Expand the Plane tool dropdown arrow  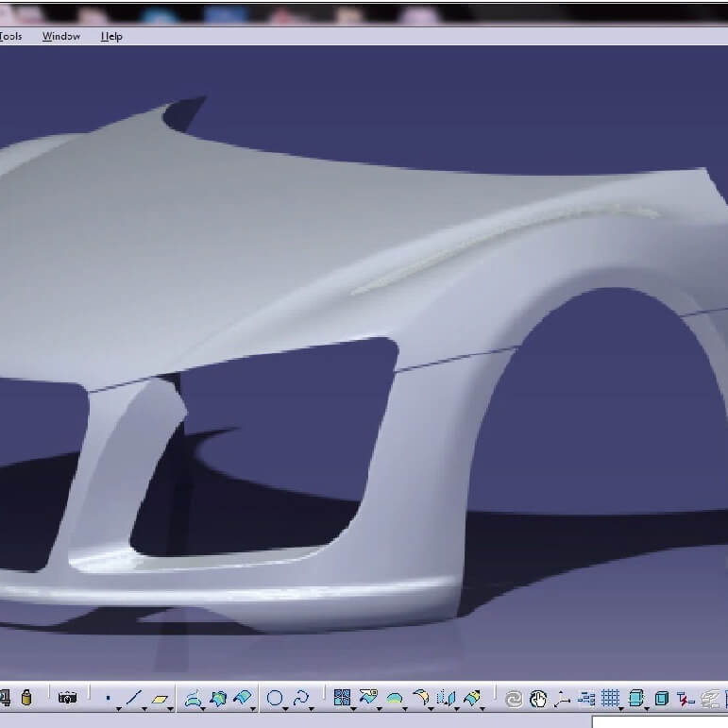(x=171, y=708)
